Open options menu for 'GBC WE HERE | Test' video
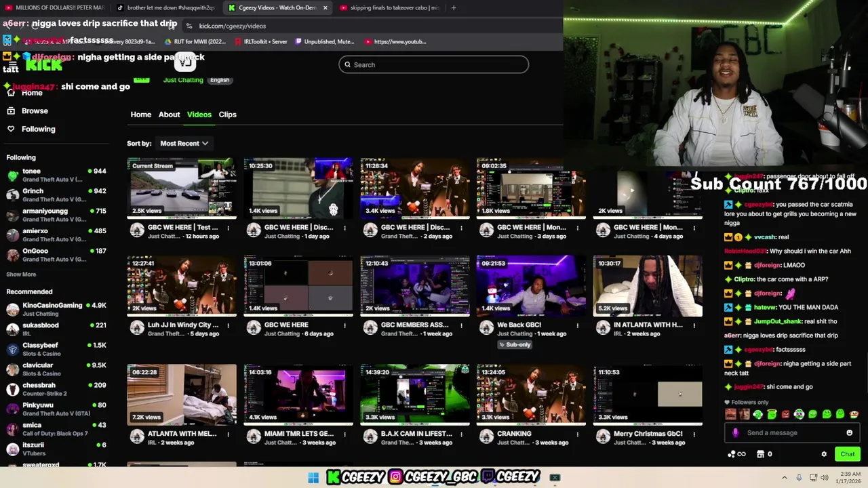Image resolution: width=868 pixels, height=488 pixels. pos(228,228)
